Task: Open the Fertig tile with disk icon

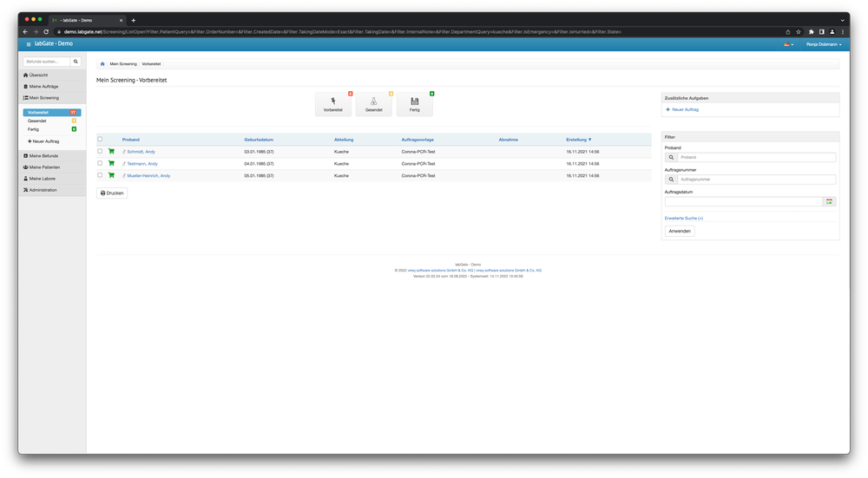Action: click(415, 105)
